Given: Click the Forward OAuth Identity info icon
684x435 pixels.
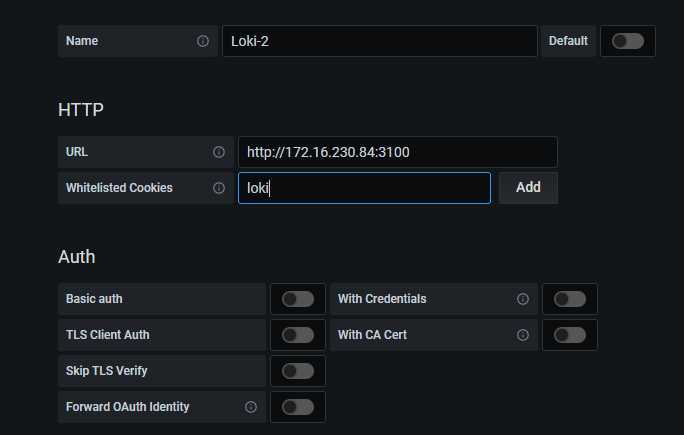Looking at the screenshot, I should tap(250, 407).
